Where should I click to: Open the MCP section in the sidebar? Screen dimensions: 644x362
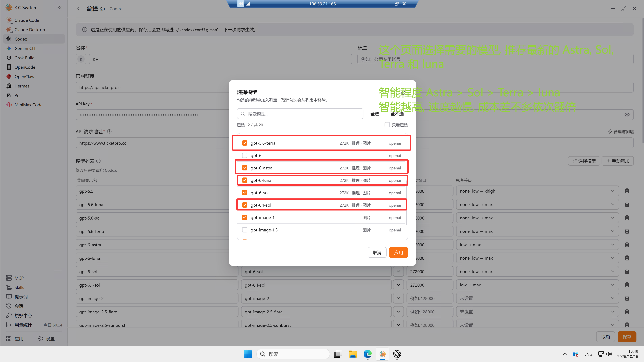34,278
